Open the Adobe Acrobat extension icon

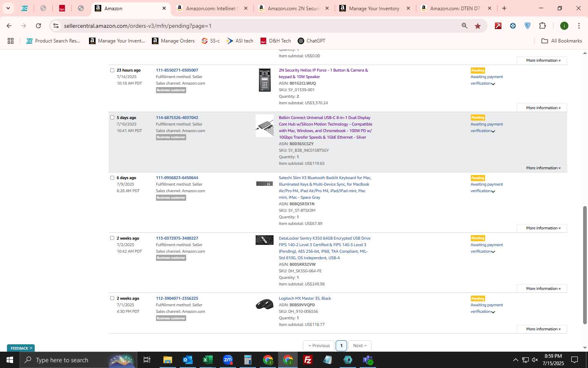498,26
